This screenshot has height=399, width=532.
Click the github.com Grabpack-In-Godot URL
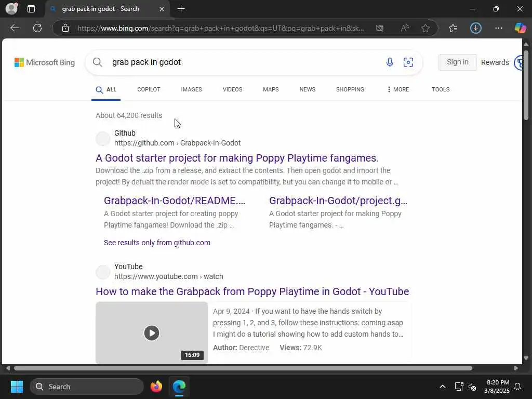click(x=178, y=143)
